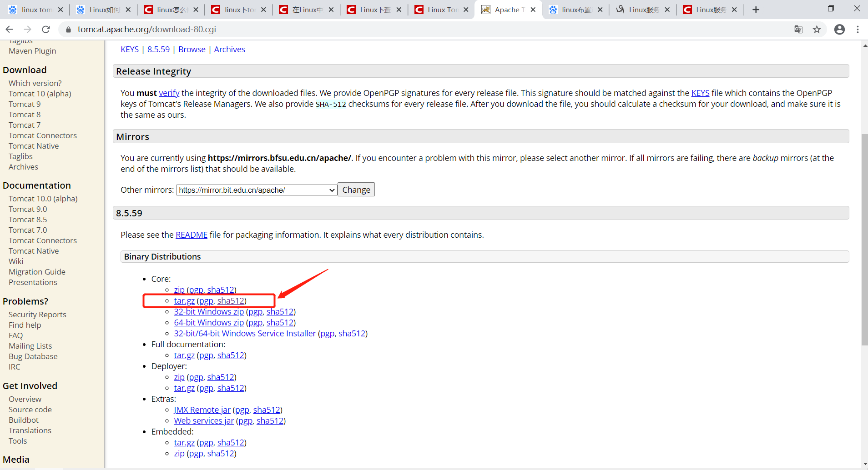Open pgp signature for Core zip
Viewport: 868px width, 470px height.
pyautogui.click(x=196, y=290)
